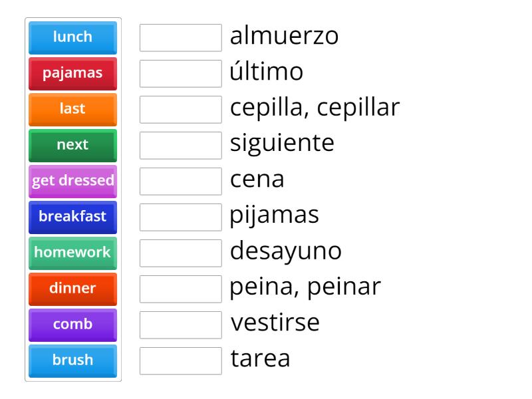Click the orange 'last' word tile

[72, 109]
